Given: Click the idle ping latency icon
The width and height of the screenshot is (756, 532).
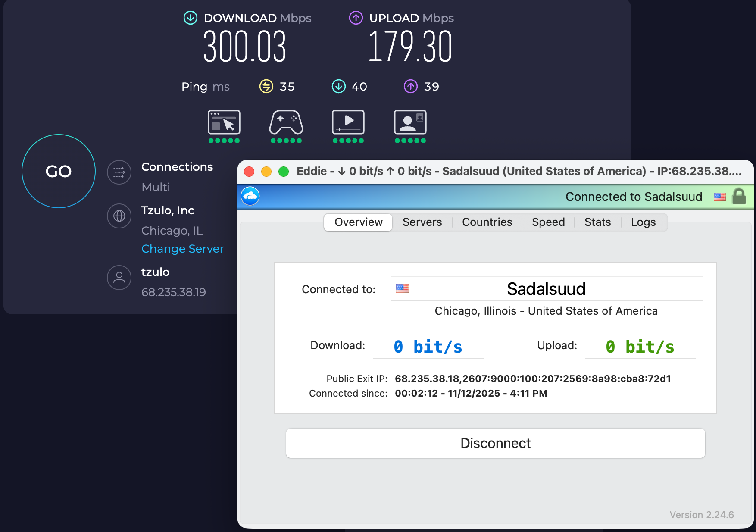Looking at the screenshot, I should pos(266,86).
